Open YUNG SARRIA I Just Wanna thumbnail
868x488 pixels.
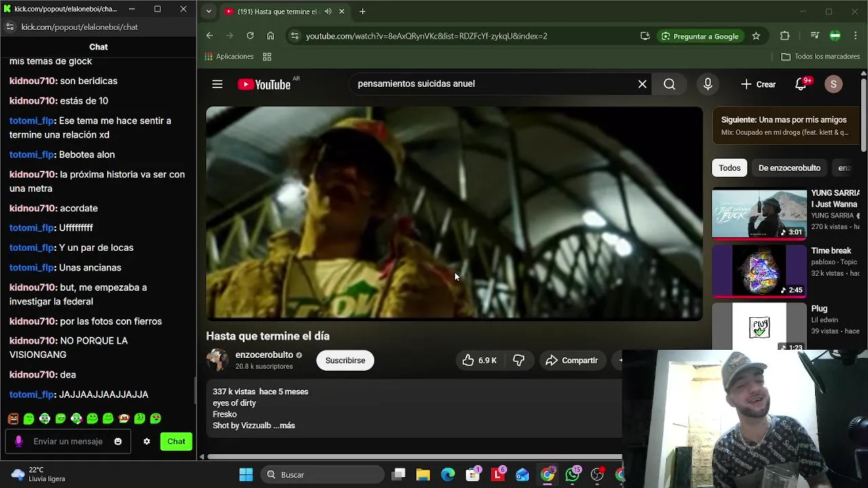point(759,213)
